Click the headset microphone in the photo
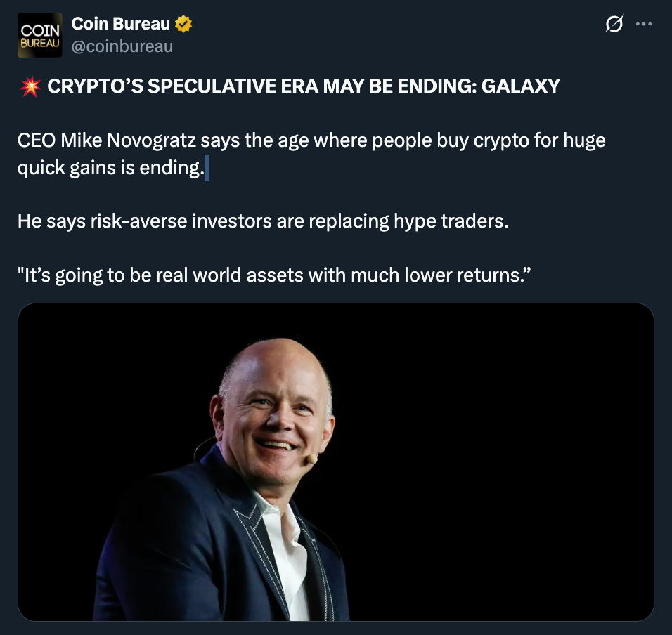 [311, 459]
